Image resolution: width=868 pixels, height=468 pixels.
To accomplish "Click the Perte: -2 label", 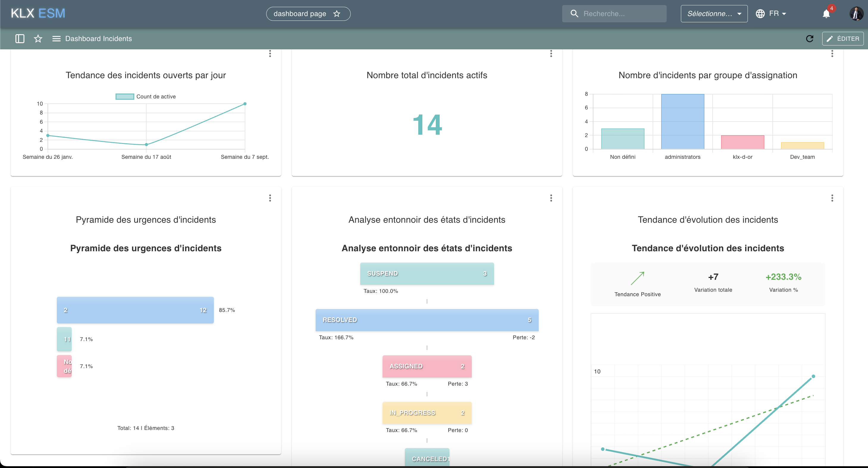I will pyautogui.click(x=524, y=337).
